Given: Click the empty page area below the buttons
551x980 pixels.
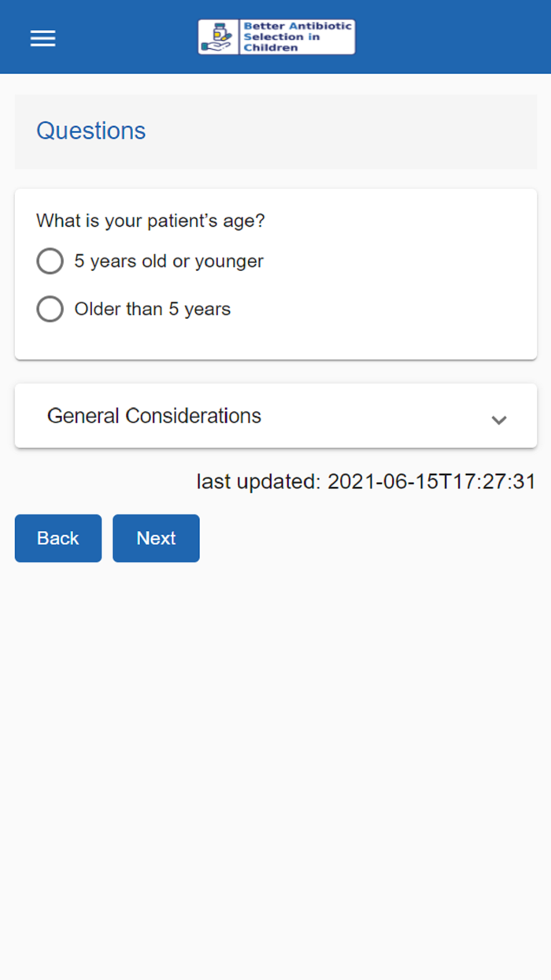Looking at the screenshot, I should click(275, 748).
